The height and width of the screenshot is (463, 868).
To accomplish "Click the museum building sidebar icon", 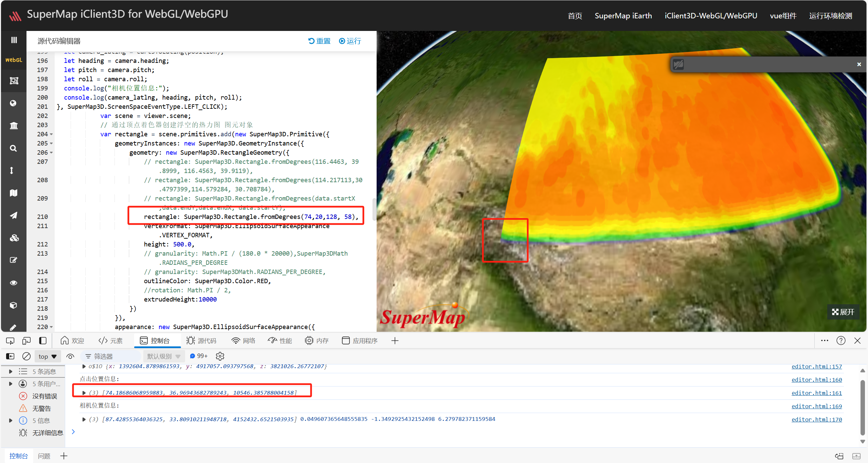I will [13, 126].
